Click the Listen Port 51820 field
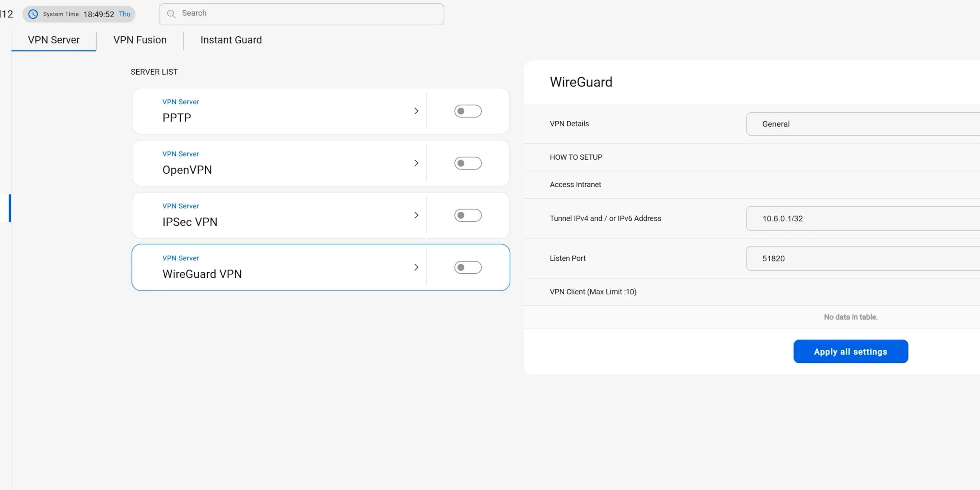Image resolution: width=980 pixels, height=490 pixels. coord(863,258)
